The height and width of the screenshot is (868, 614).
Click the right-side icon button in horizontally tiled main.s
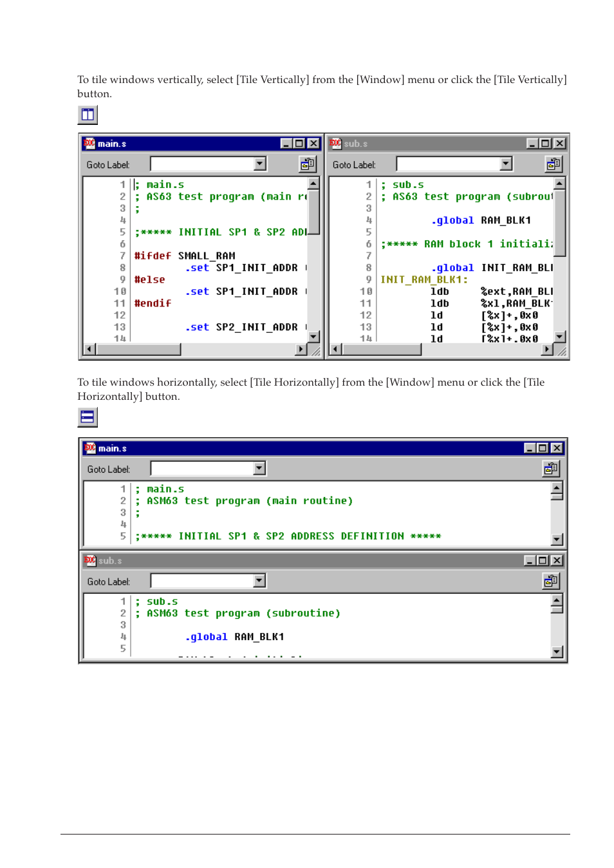(551, 469)
